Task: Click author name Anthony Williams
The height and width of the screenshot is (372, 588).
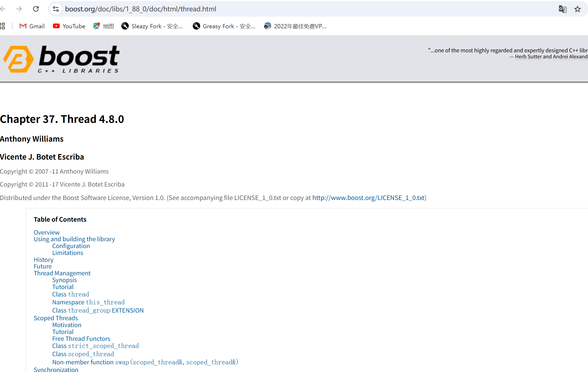Action: 32,139
